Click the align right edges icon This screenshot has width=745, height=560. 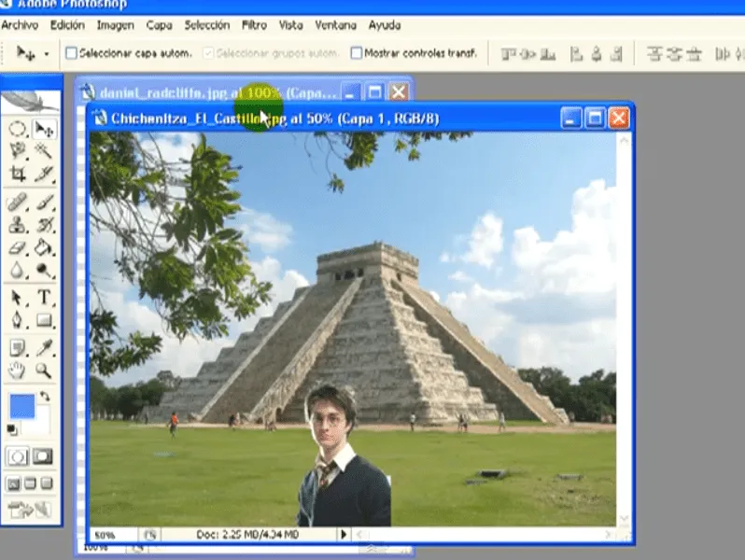[x=616, y=55]
